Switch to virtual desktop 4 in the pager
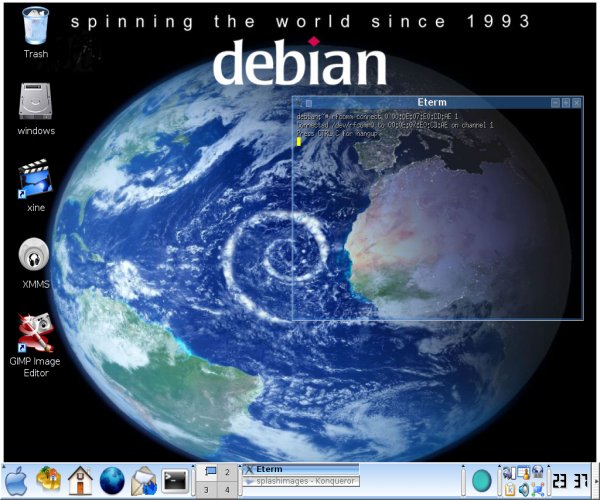Screen dimensions: 600x500 [227, 490]
